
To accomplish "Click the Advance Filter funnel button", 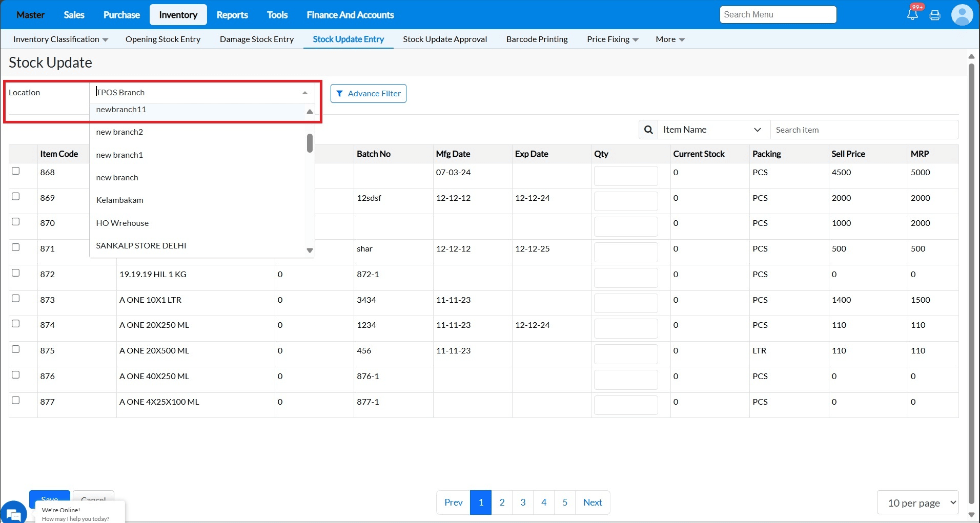I will coord(369,93).
